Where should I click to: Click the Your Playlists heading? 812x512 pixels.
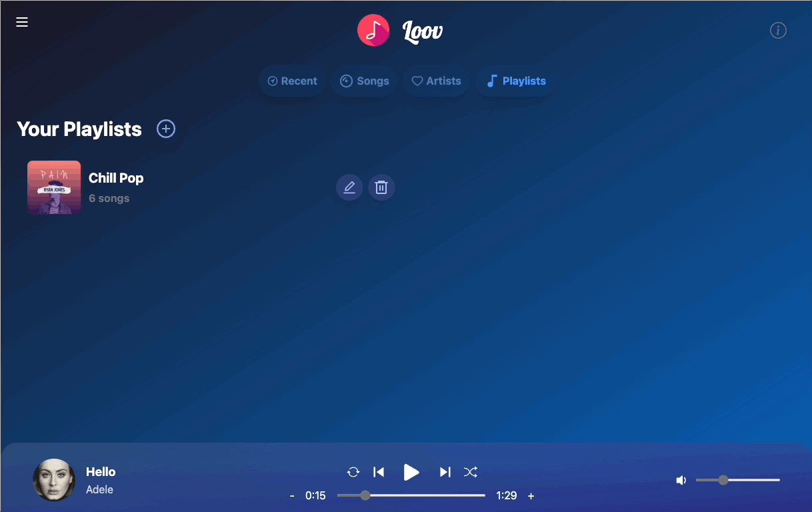79,129
